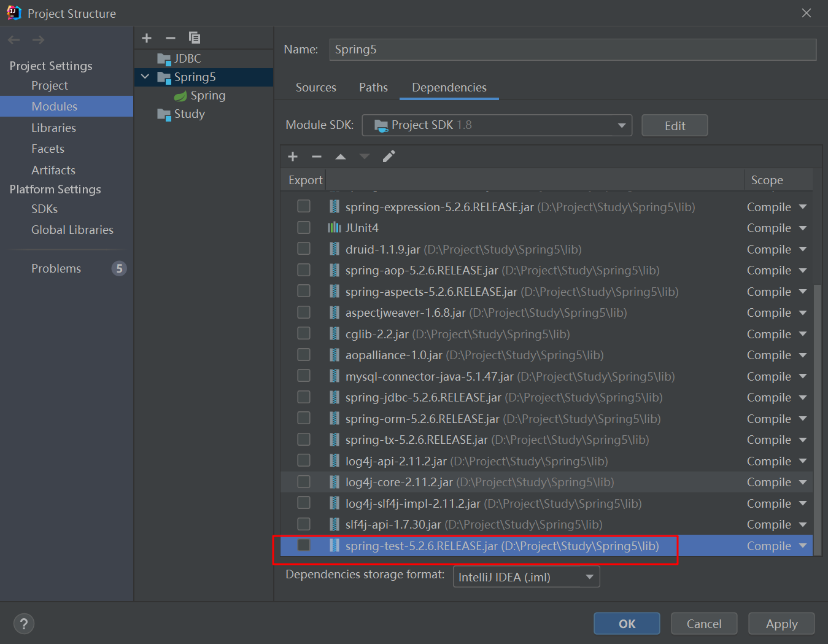Screen dimensions: 828x644
Task: Change scope of spring-expression jar
Action: coord(776,207)
